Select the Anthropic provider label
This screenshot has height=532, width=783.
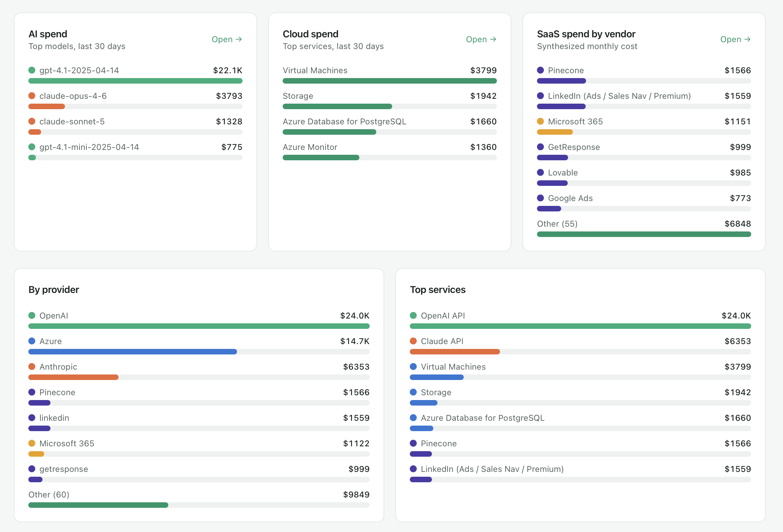coord(58,367)
